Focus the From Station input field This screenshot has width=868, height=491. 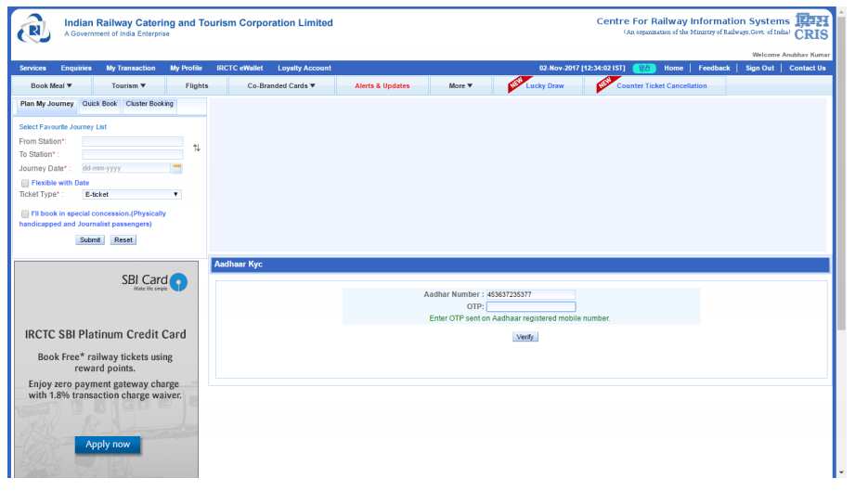point(133,142)
